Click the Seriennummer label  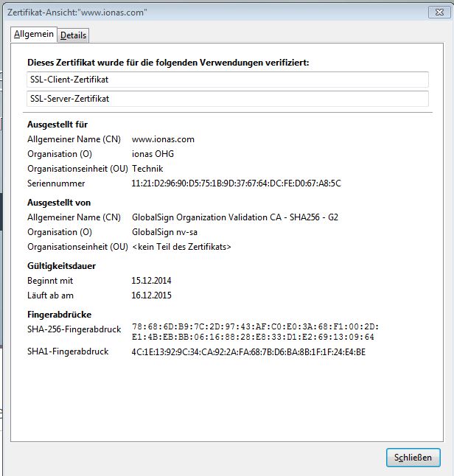(56, 183)
